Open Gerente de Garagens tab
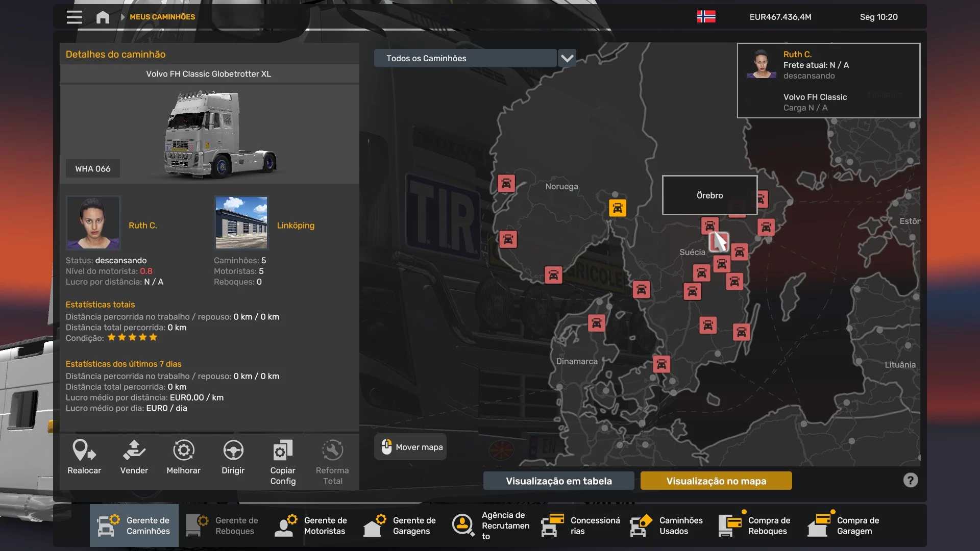Screen dimensions: 980x551 400,525
